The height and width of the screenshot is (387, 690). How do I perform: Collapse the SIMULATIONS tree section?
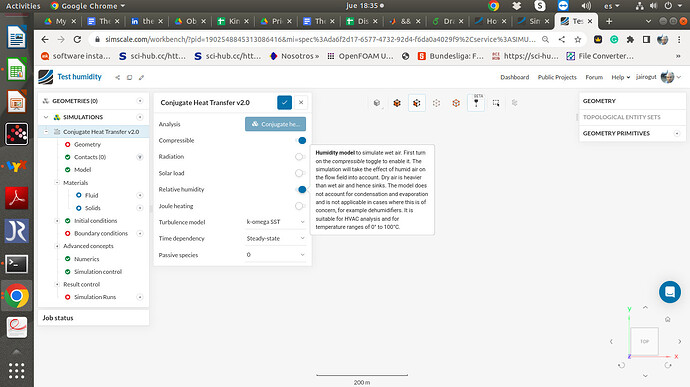(x=46, y=117)
